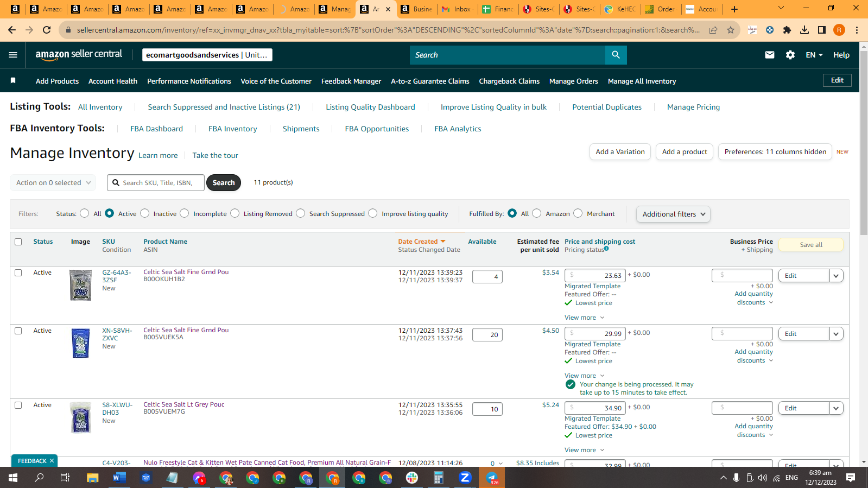868x488 pixels.
Task: Click the product thumbnail for SKU GZ-64A3-3ZSF
Action: 80,285
